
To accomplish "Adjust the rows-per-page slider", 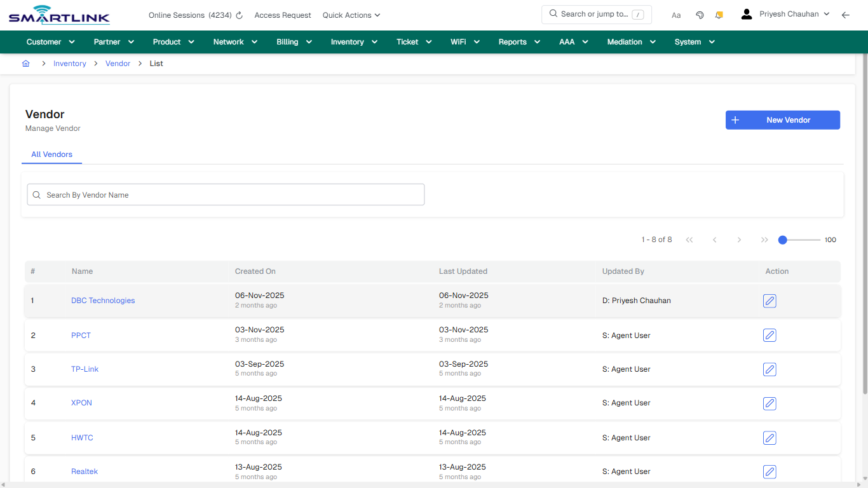I will tap(782, 240).
